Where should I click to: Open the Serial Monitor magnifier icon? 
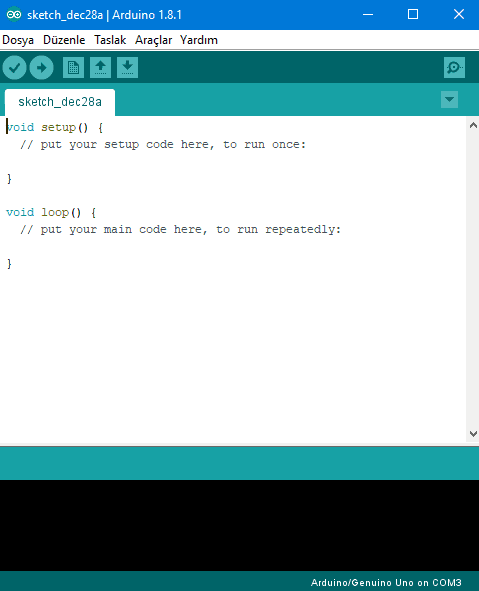point(454,68)
